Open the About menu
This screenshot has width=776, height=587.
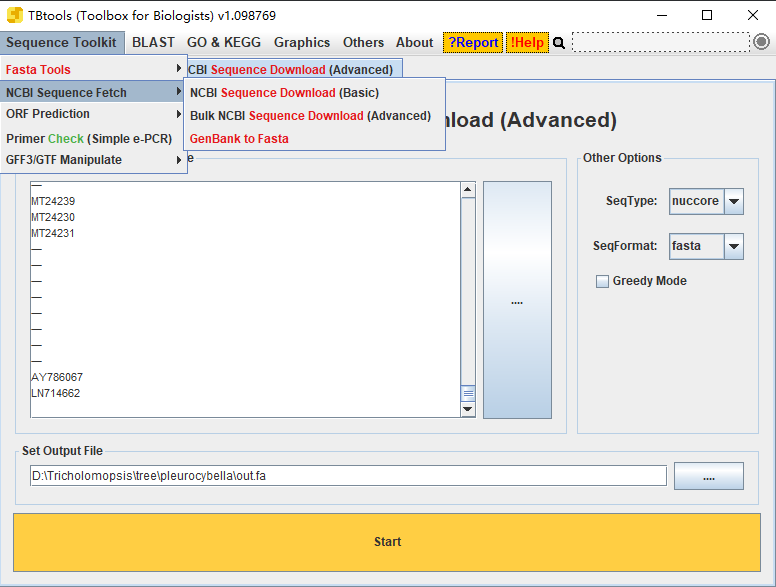click(414, 43)
